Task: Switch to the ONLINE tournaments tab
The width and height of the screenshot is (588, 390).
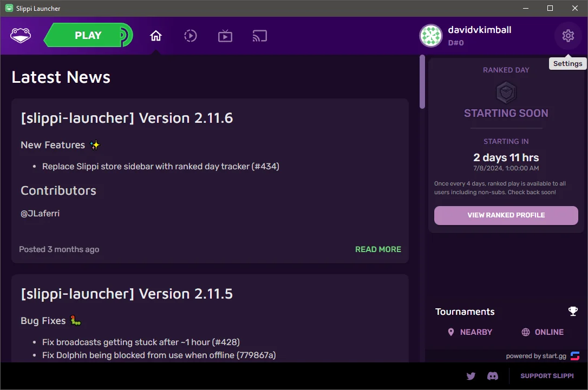Action: (x=542, y=332)
